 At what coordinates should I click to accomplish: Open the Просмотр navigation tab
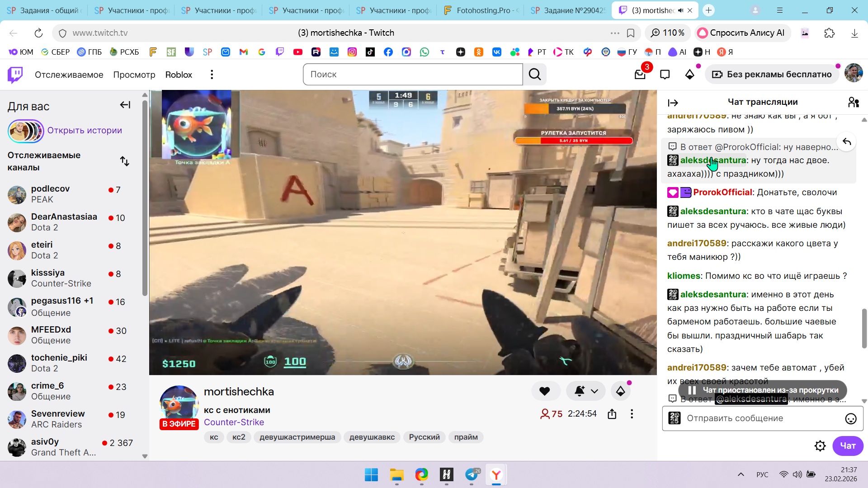pos(134,75)
